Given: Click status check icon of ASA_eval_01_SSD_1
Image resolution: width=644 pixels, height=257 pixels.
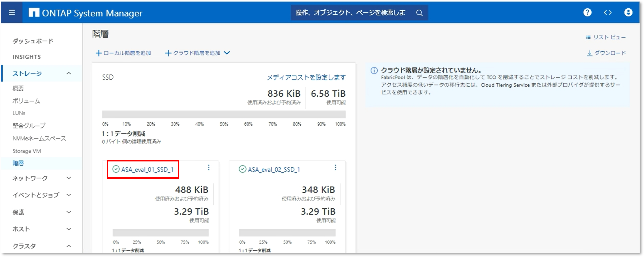Looking at the screenshot, I should 116,169.
